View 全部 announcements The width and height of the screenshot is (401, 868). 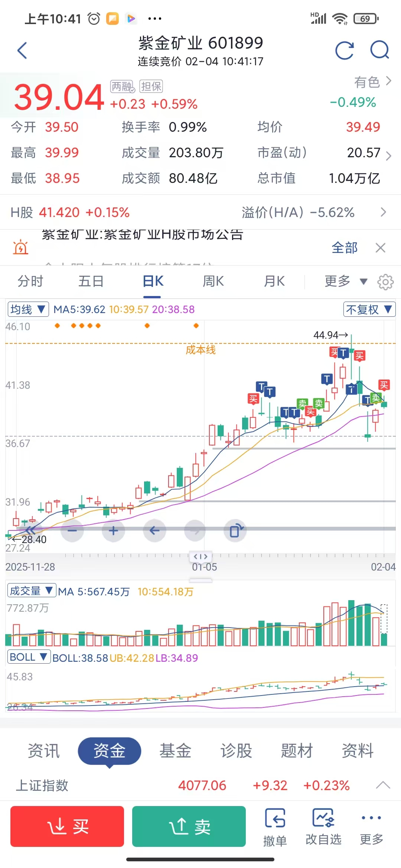345,247
